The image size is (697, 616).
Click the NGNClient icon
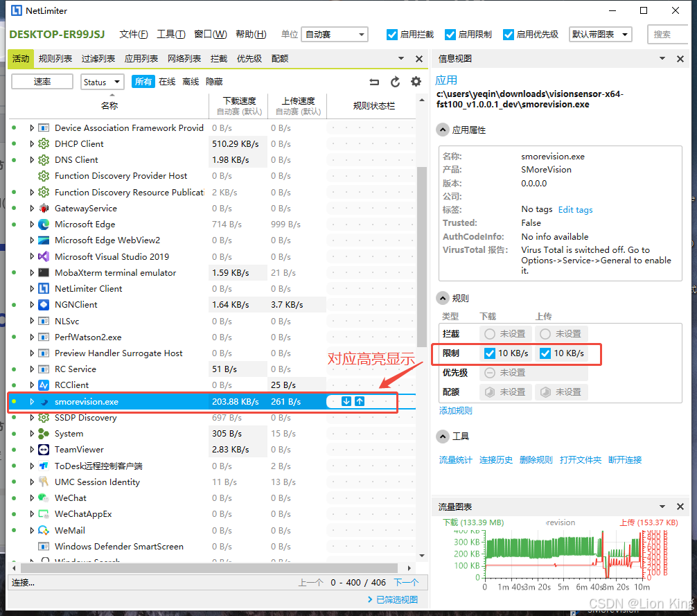(x=44, y=305)
